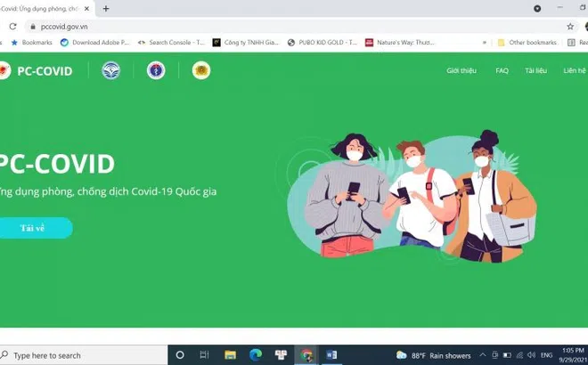This screenshot has height=365, width=588.
Task: Open a new browser tab with plus
Action: tap(106, 8)
